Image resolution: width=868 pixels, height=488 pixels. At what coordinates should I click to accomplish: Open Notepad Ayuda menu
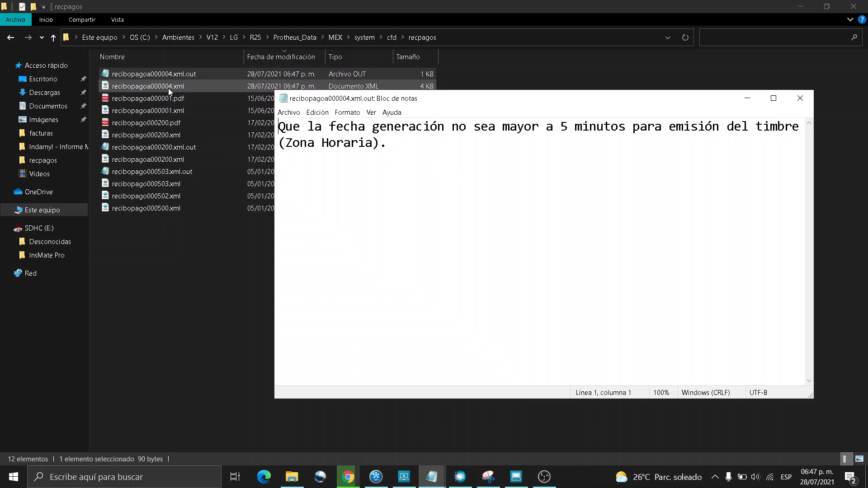pyautogui.click(x=392, y=113)
